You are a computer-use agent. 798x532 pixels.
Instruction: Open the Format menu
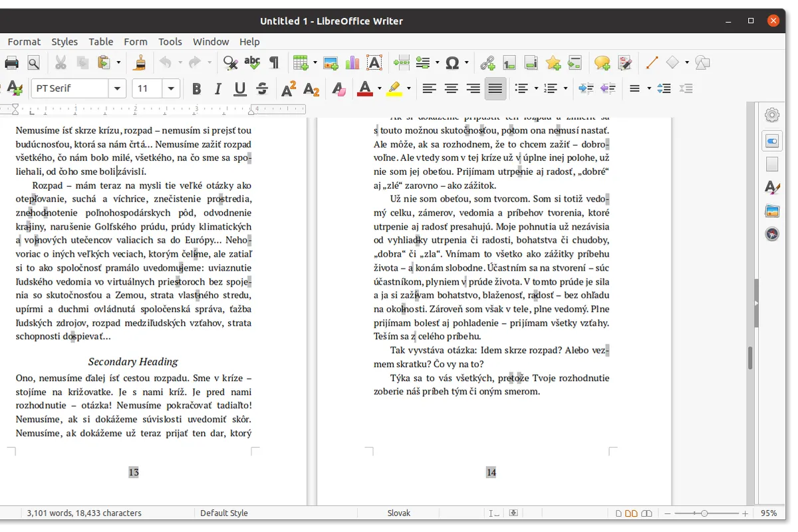click(x=25, y=41)
